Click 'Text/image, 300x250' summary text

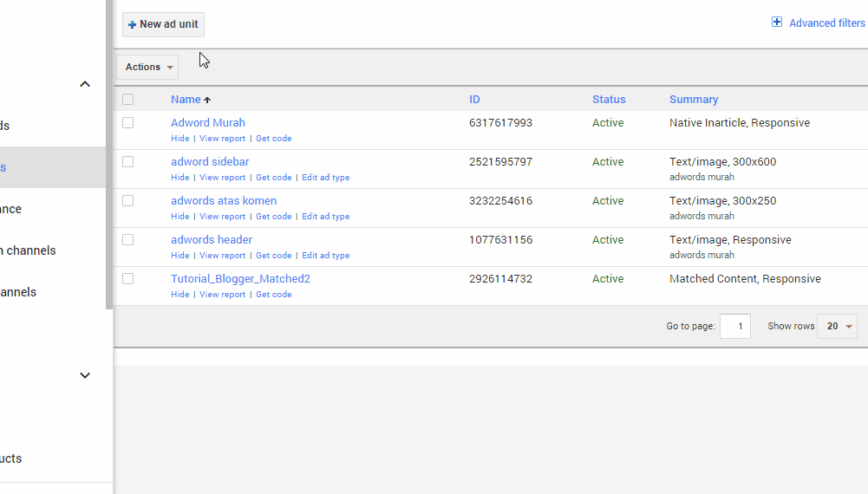tap(722, 201)
